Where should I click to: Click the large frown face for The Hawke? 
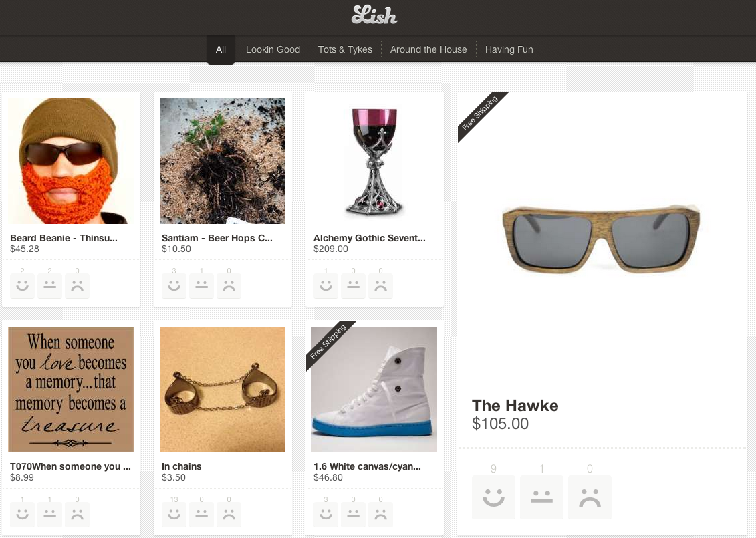point(590,497)
